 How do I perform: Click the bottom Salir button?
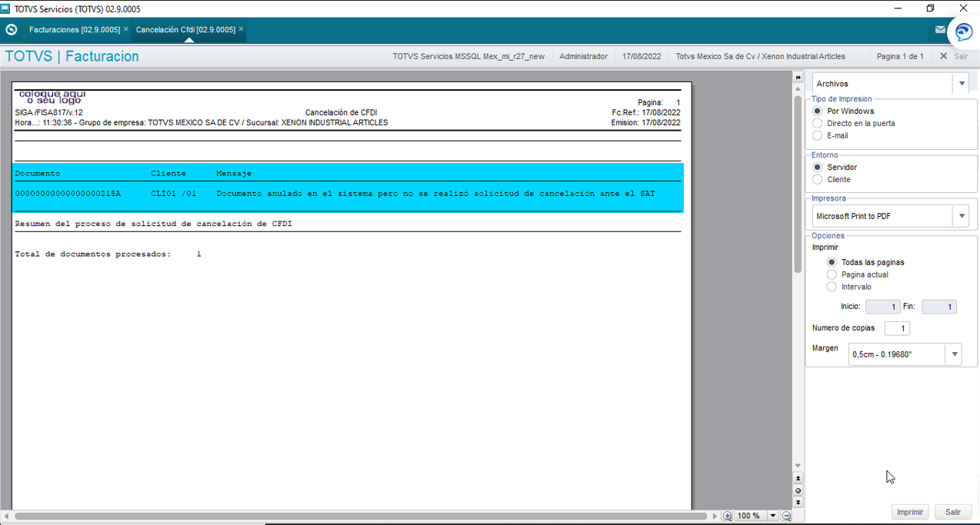(x=953, y=512)
